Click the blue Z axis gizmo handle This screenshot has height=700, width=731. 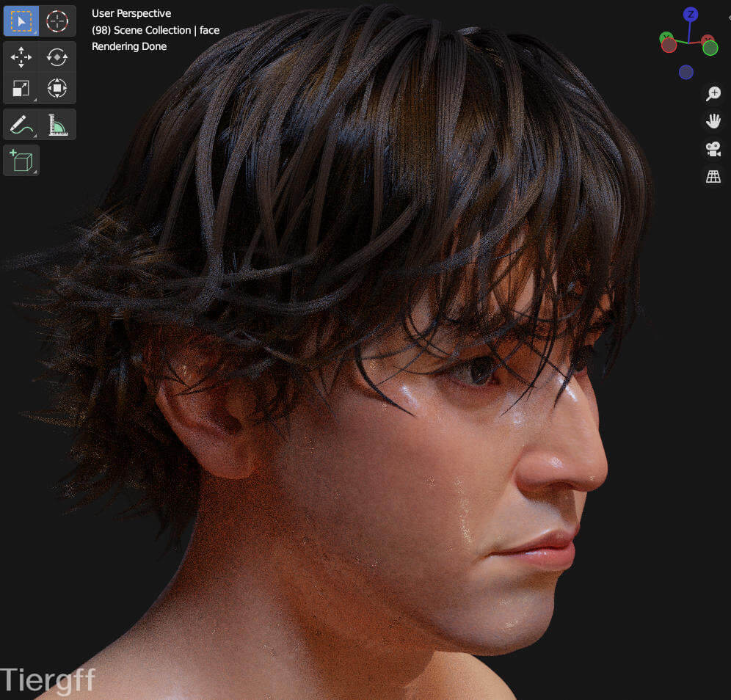pyautogui.click(x=690, y=14)
